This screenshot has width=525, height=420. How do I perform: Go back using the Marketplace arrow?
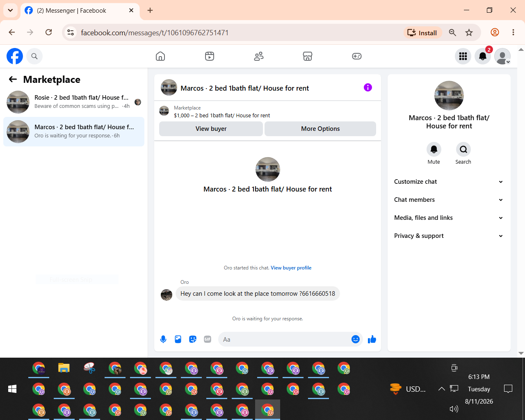pos(13,80)
